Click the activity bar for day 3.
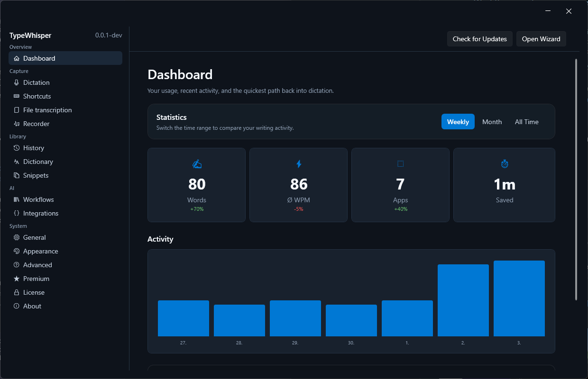Screen dimensions: 588x379 519,298
